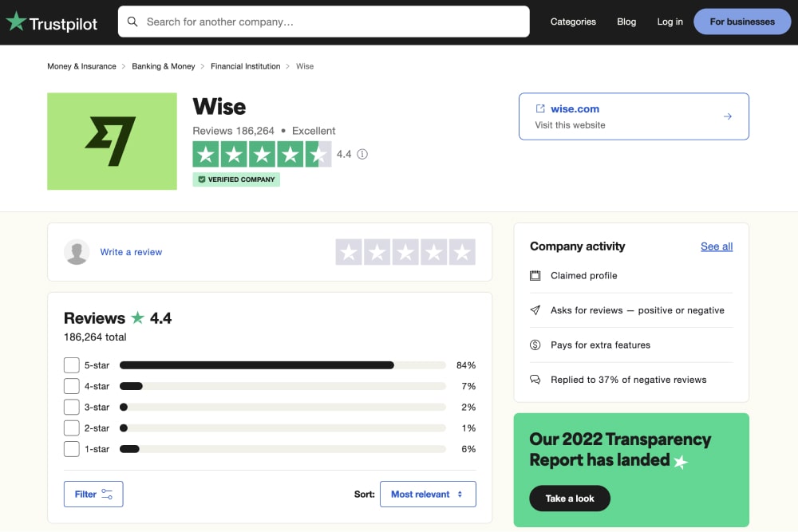Rate five stars in the review widget
This screenshot has height=532, width=798.
(x=463, y=252)
